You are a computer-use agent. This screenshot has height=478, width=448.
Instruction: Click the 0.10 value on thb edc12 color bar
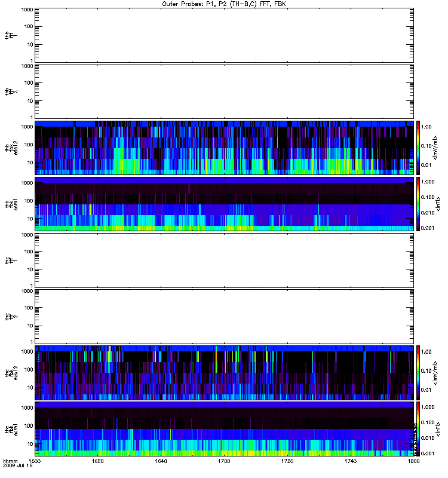point(426,146)
